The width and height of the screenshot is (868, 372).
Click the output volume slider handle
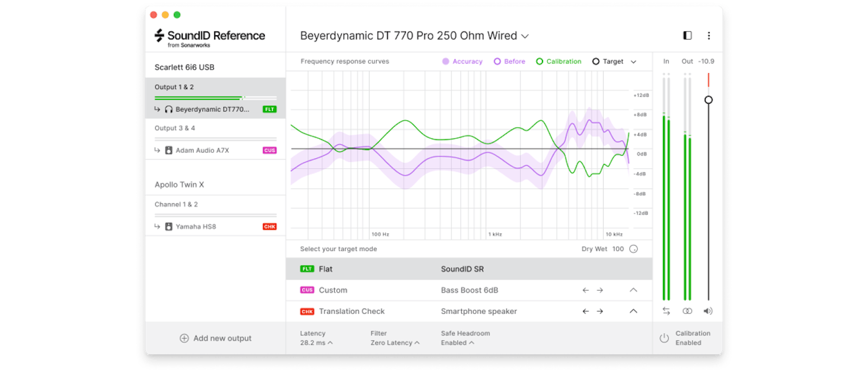709,100
